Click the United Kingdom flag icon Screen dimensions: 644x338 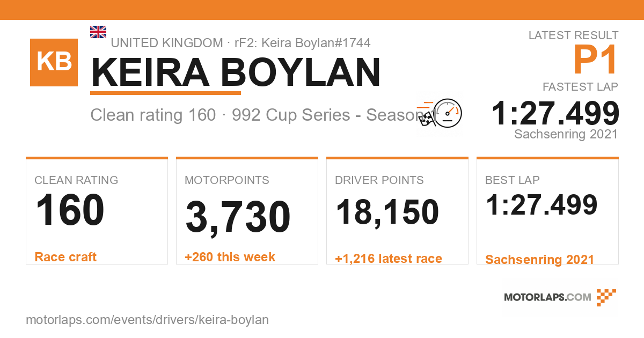[98, 32]
